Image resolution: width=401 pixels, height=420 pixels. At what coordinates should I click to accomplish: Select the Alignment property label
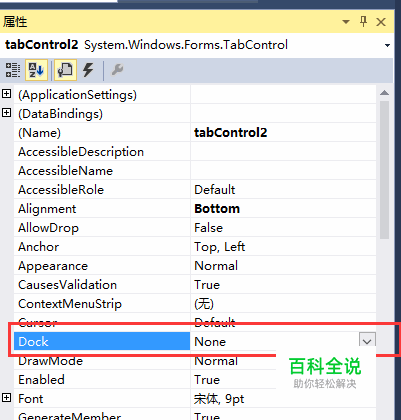pyautogui.click(x=47, y=209)
